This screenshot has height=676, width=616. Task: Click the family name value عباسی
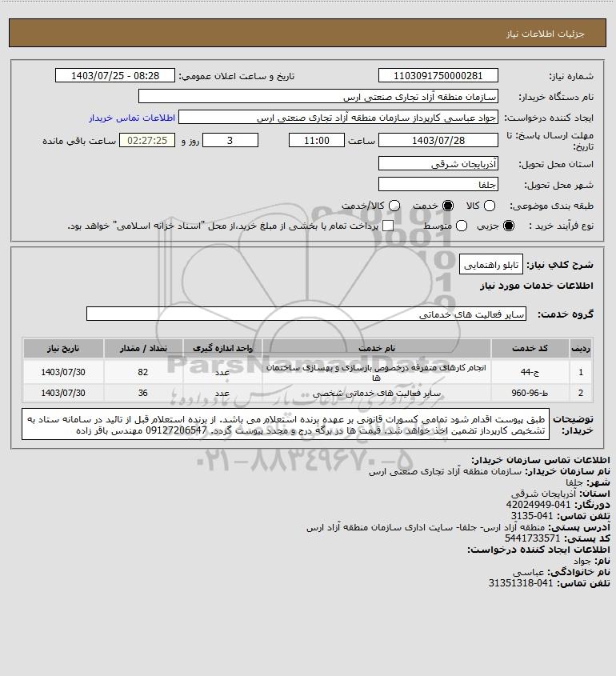(x=529, y=572)
